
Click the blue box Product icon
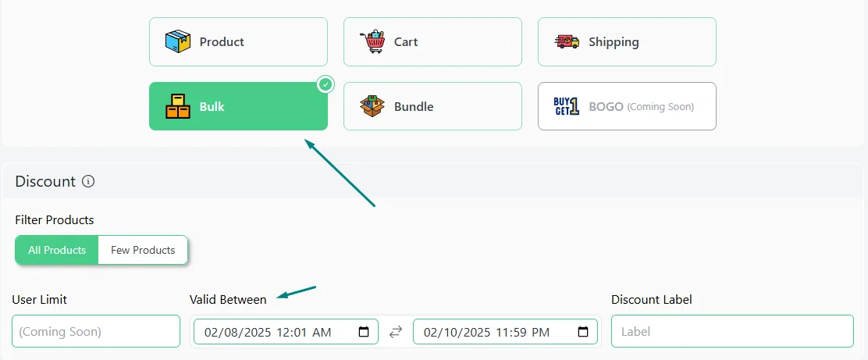(x=178, y=41)
